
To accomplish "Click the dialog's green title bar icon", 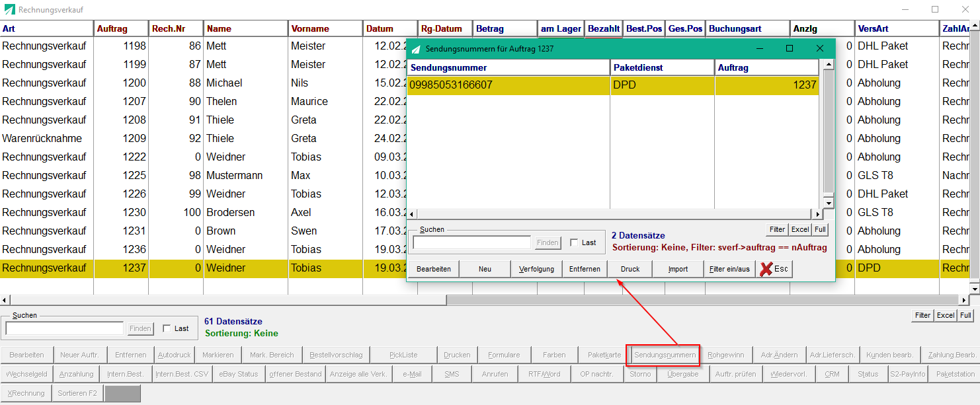I will [416, 49].
